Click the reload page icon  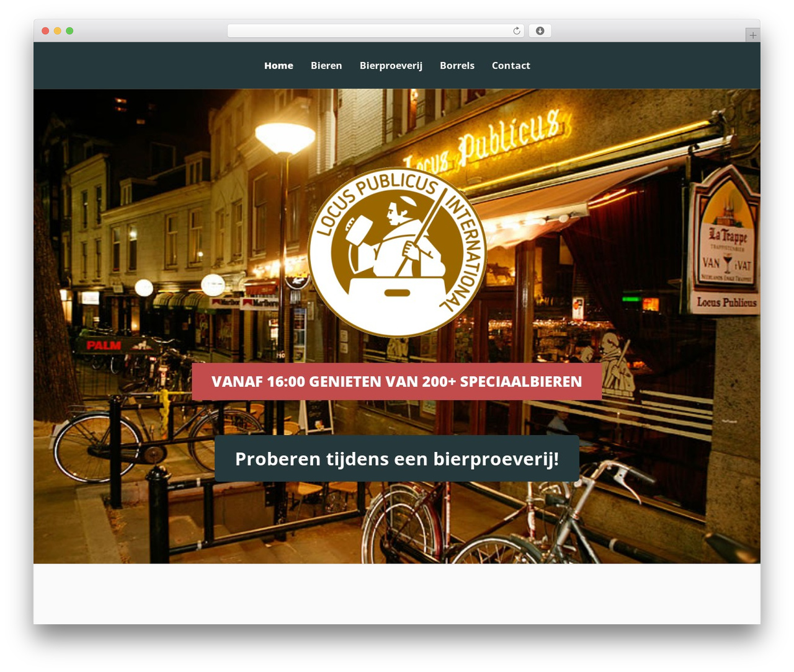pyautogui.click(x=517, y=31)
